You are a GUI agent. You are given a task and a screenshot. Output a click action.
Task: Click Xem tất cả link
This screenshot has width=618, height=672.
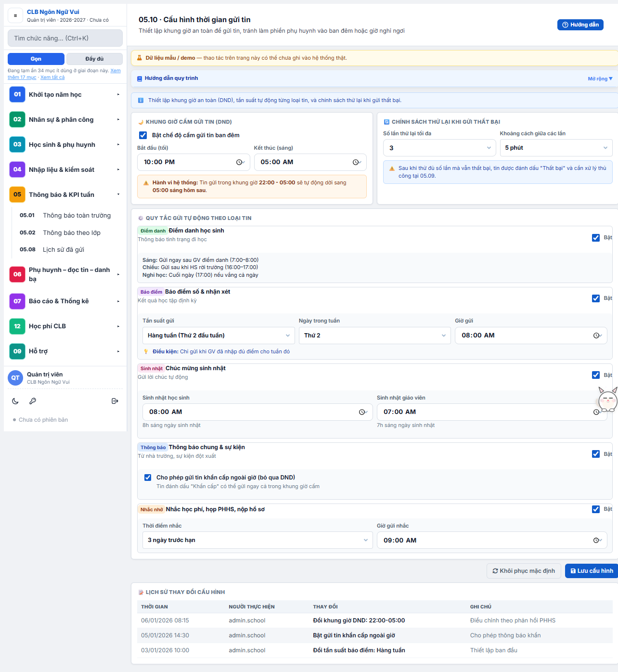click(x=52, y=78)
